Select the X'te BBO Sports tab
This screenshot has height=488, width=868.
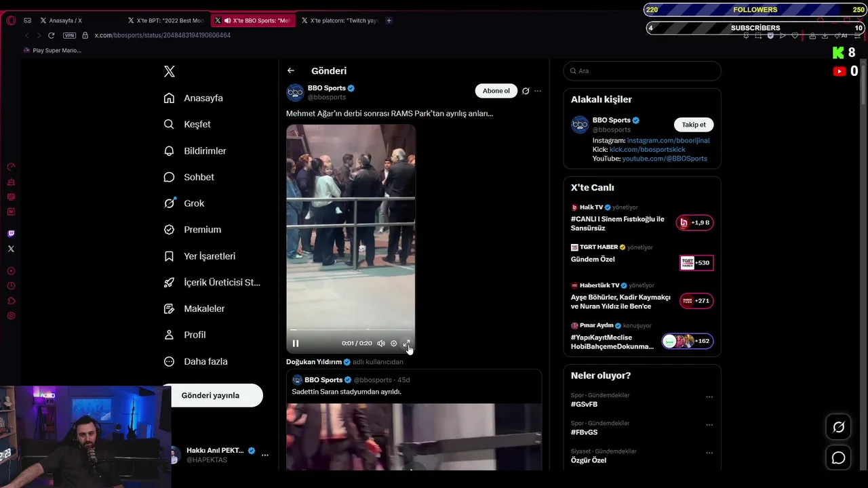tap(253, 20)
